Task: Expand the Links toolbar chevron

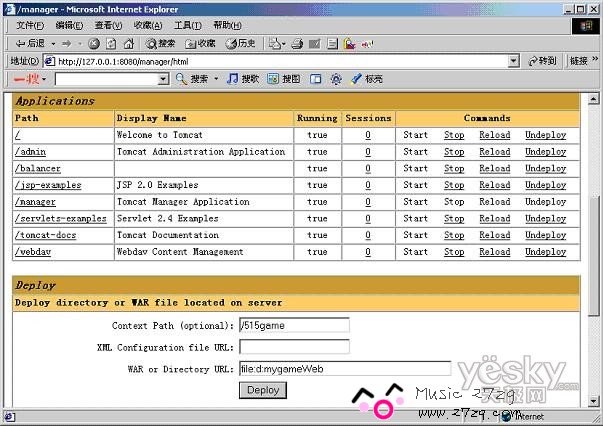Action: pos(595,59)
